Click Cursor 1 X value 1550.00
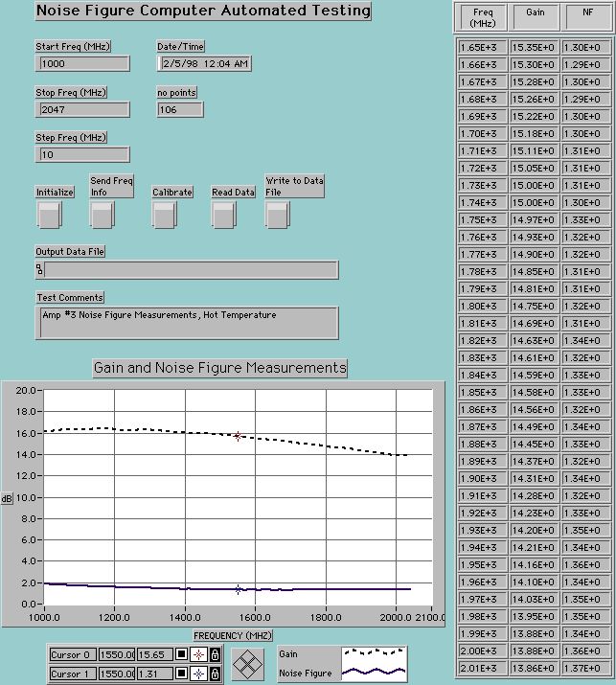This screenshot has width=616, height=685. point(117,674)
